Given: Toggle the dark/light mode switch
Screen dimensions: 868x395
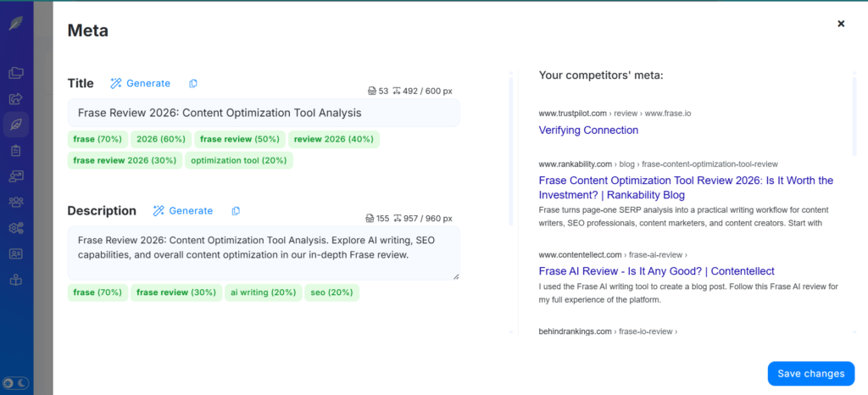Looking at the screenshot, I should coord(15,382).
